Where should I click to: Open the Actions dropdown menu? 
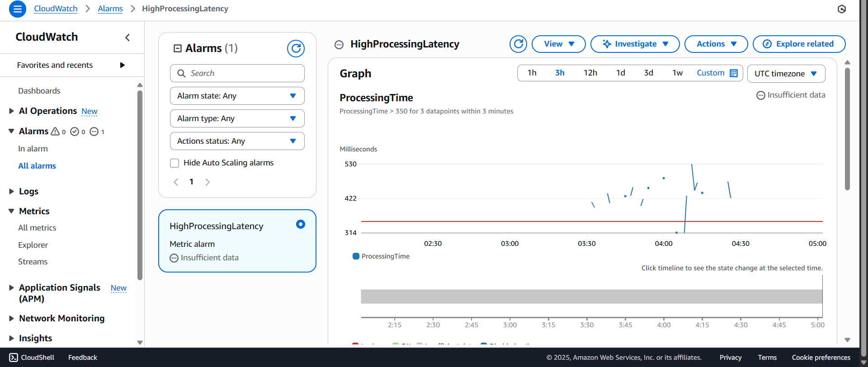[x=716, y=44]
